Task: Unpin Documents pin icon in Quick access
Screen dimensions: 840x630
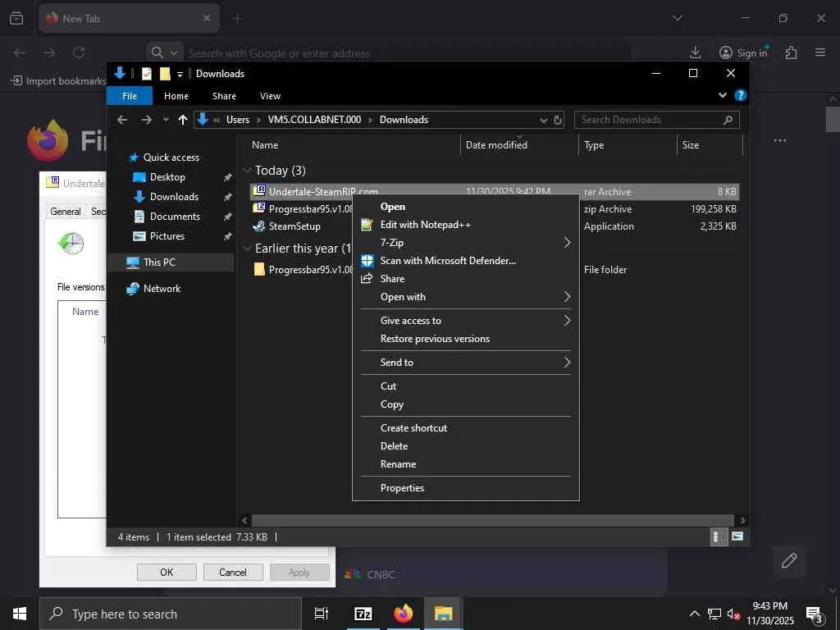Action: point(228,217)
